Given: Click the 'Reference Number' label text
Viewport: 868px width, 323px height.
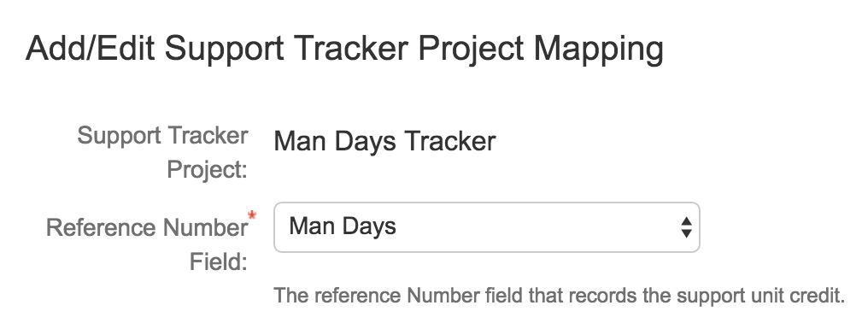Looking at the screenshot, I should (x=147, y=227).
